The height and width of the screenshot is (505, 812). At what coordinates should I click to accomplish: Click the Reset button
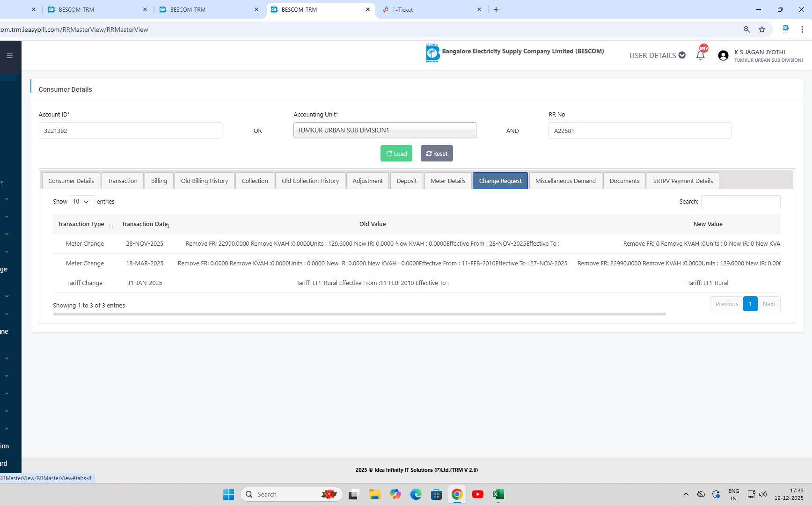point(437,154)
